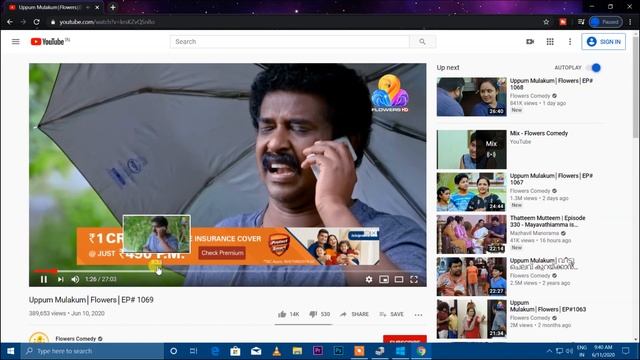This screenshot has height=360, width=640.
Task: Click the page vertical scrollbar
Action: 636,88
